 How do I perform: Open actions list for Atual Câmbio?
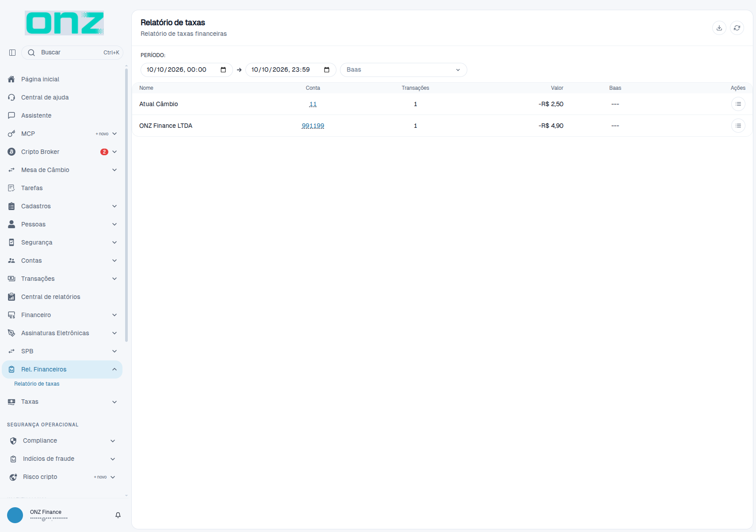tap(738, 104)
